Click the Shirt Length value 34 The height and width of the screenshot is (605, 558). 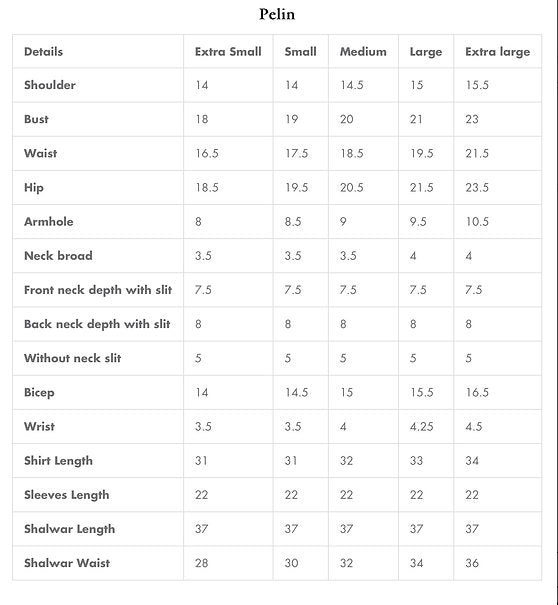coord(472,461)
